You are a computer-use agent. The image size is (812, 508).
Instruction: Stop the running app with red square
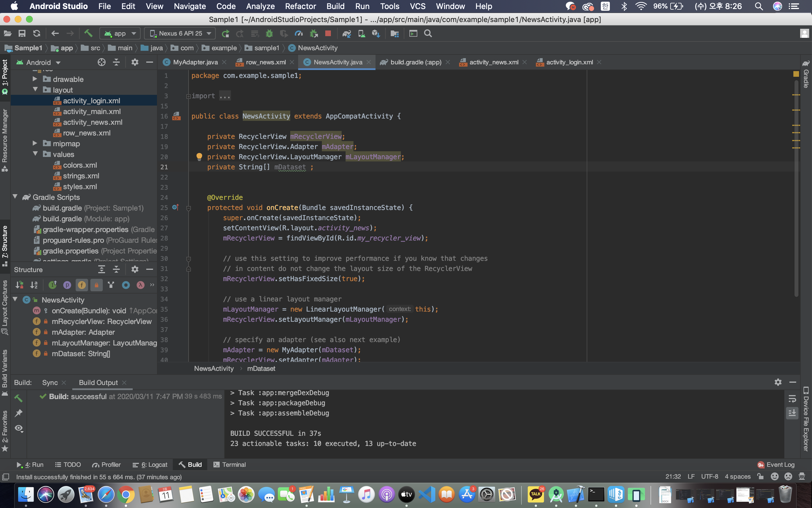coord(328,33)
